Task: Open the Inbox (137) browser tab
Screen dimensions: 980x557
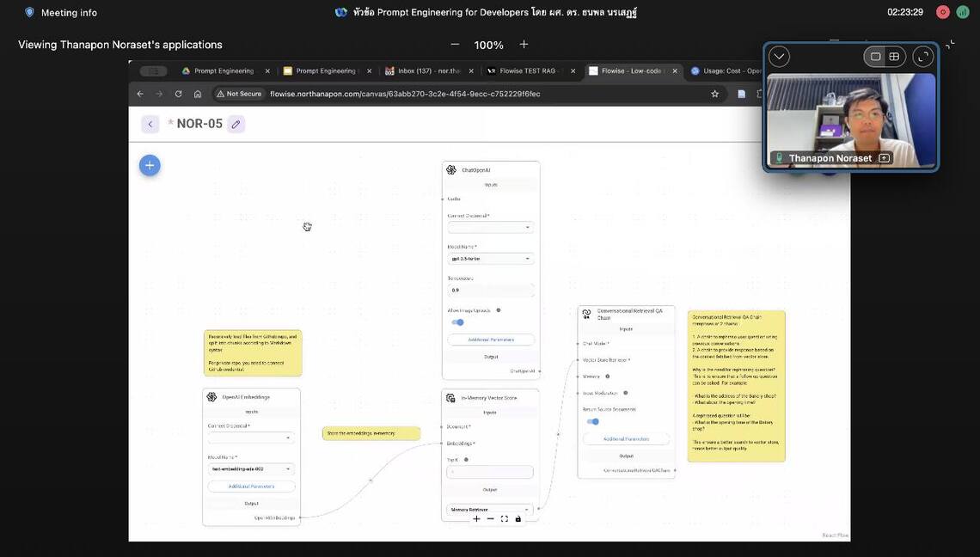Action: [427, 70]
